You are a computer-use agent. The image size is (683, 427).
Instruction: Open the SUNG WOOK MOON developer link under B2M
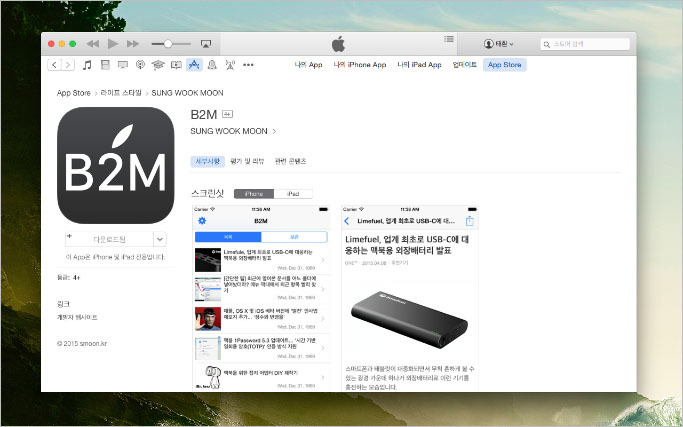pos(233,131)
